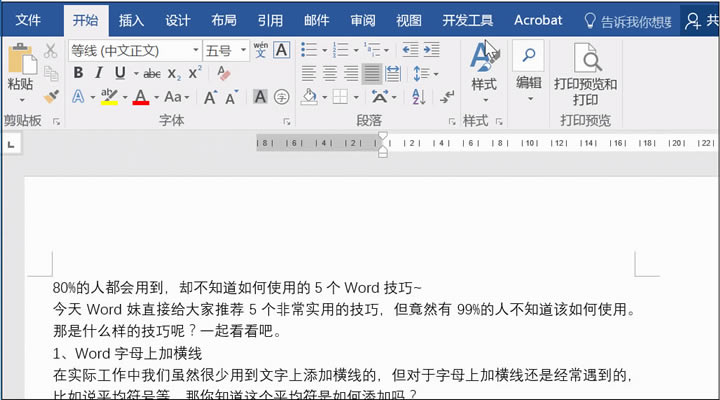The image size is (720, 400).
Task: Toggle Italic formatting
Action: coord(99,73)
